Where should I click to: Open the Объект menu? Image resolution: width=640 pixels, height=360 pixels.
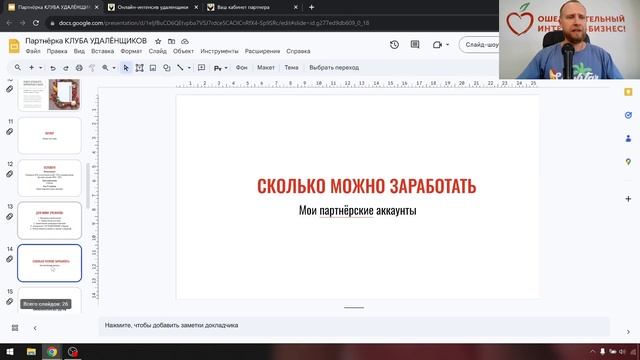[183, 51]
